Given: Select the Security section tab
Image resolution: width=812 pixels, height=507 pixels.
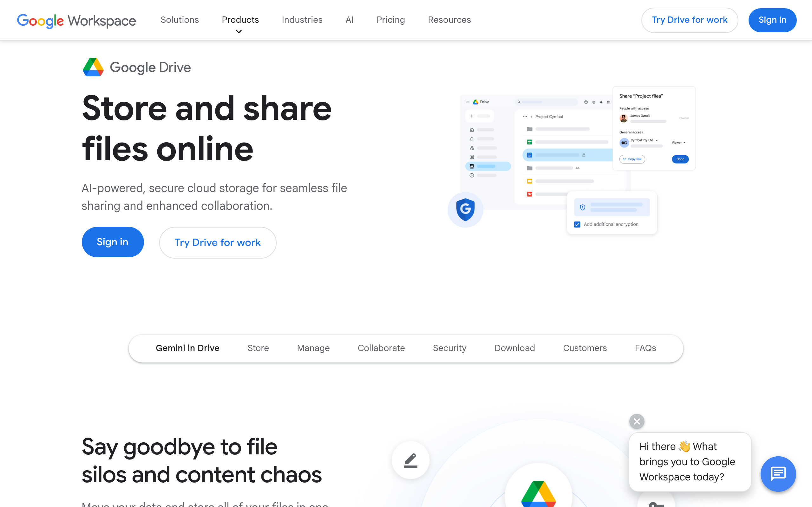Looking at the screenshot, I should coord(450,348).
